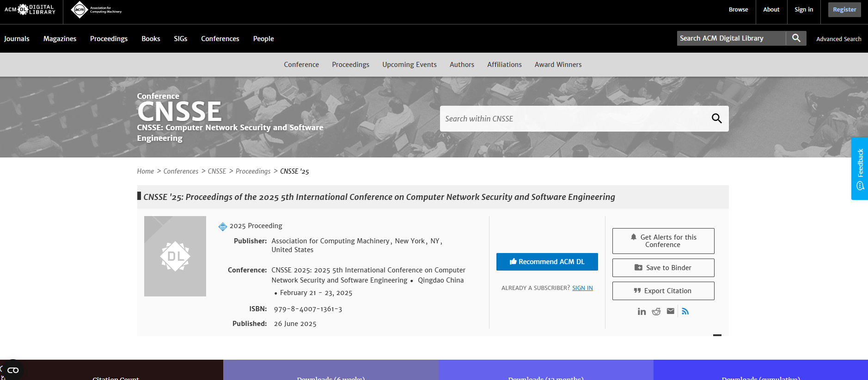The width and height of the screenshot is (868, 380).
Task: Open the ACM Digital Library home logo
Action: pyautogui.click(x=30, y=9)
